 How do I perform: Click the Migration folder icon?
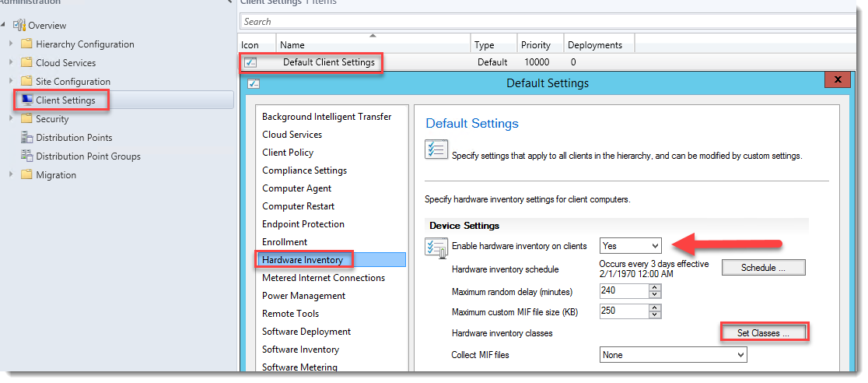point(27,175)
